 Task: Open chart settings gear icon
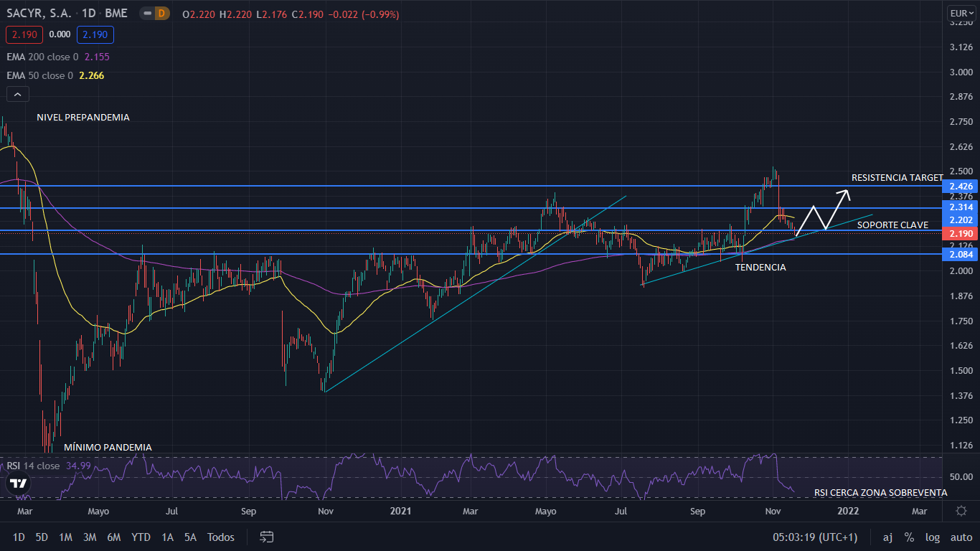961,512
